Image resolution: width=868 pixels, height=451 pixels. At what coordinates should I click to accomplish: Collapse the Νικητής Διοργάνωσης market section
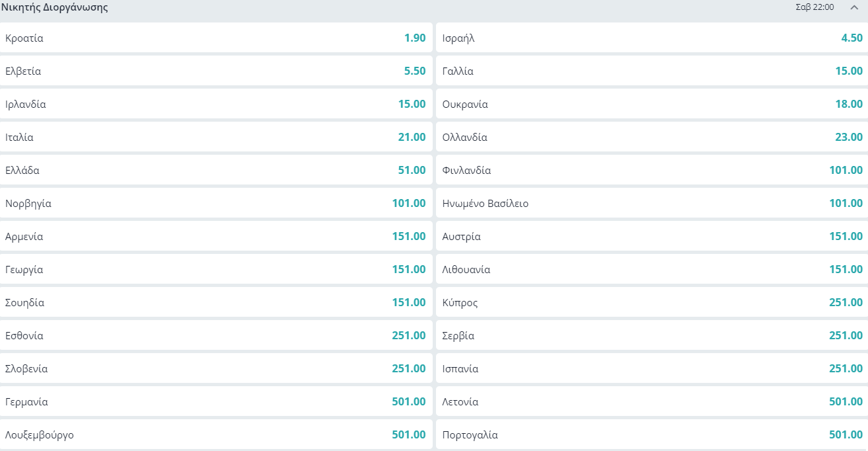click(853, 7)
